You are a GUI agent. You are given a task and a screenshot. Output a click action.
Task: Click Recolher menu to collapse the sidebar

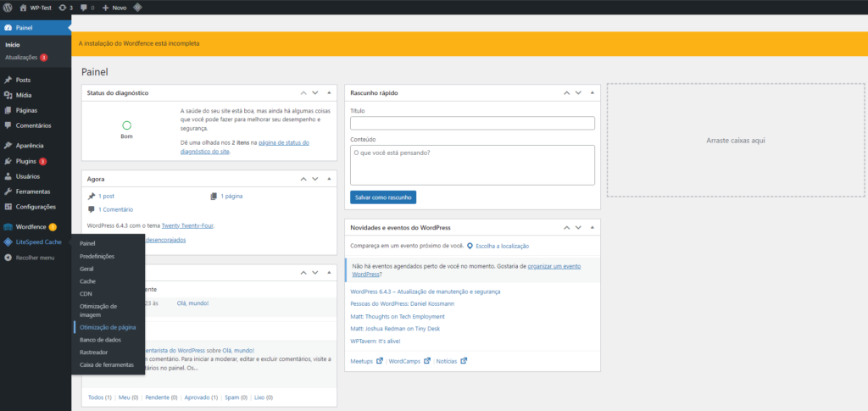pyautogui.click(x=35, y=258)
